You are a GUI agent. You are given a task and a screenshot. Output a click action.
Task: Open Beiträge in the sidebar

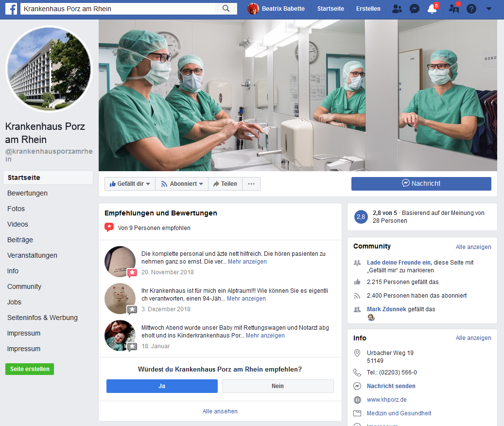pos(20,240)
